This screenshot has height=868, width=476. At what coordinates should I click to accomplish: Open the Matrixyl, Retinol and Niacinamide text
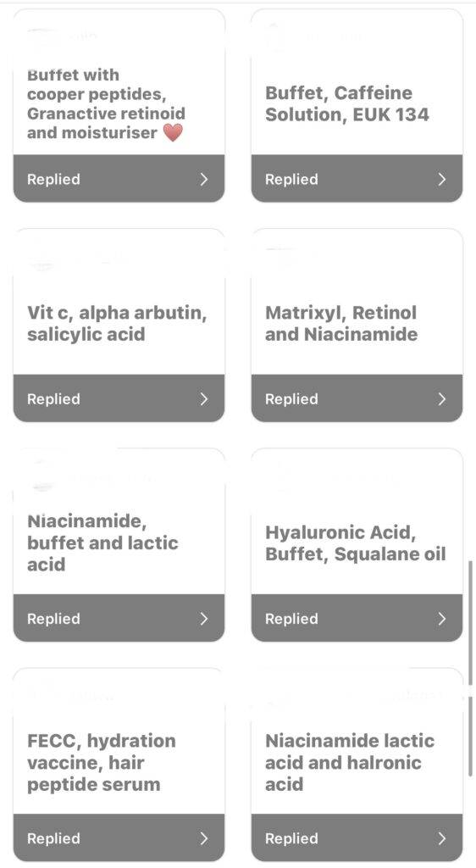tap(341, 323)
